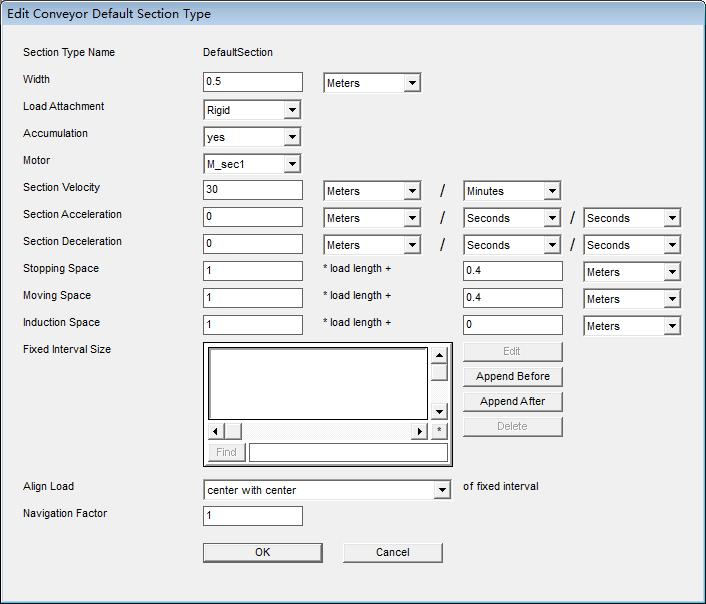
Task: Click the horizontal scroll left arrow
Action: click(x=216, y=431)
